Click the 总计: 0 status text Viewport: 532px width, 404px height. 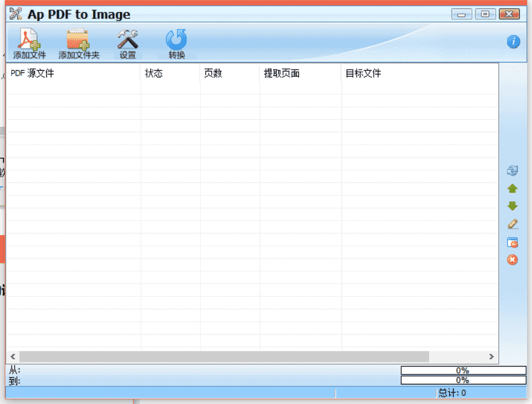[452, 393]
